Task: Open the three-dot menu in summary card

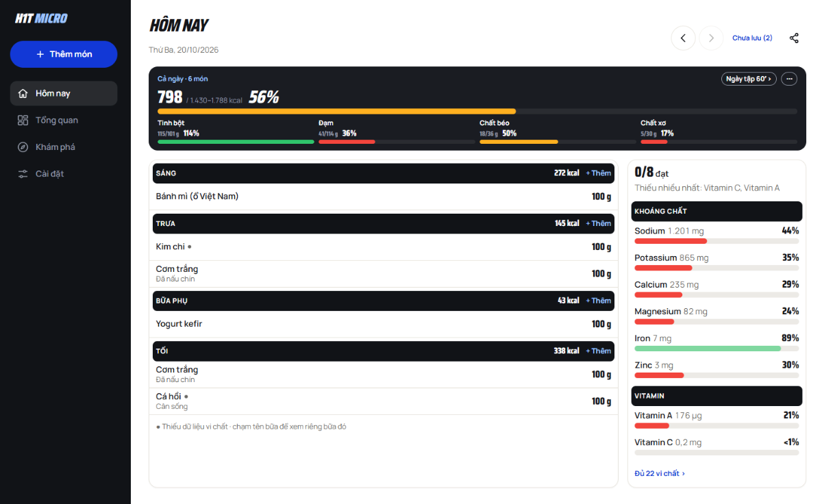Action: [x=789, y=79]
